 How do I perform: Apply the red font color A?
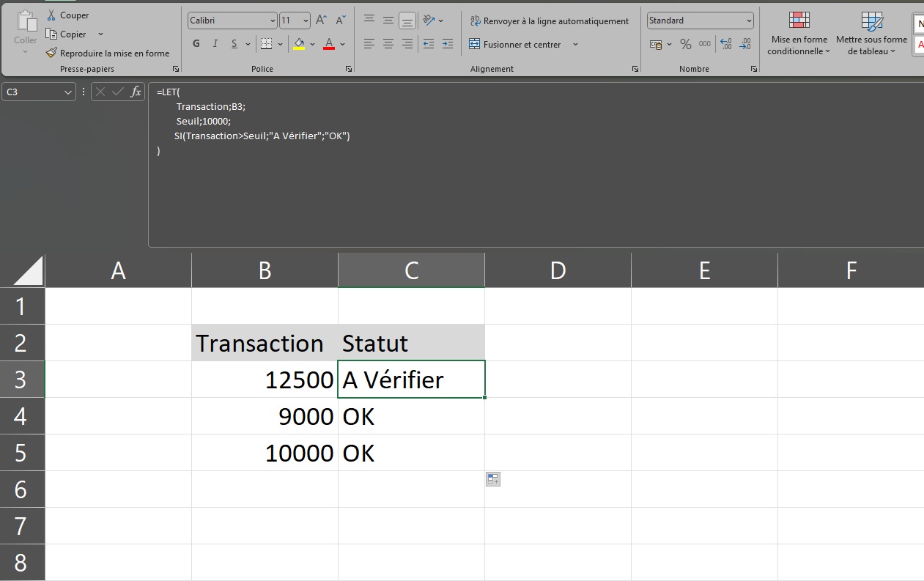329,44
